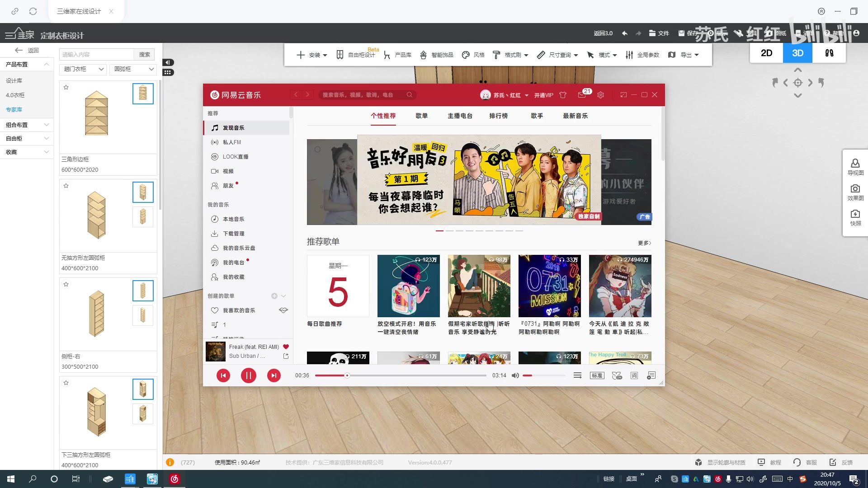Switch to the 歌单 tab

[421, 116]
